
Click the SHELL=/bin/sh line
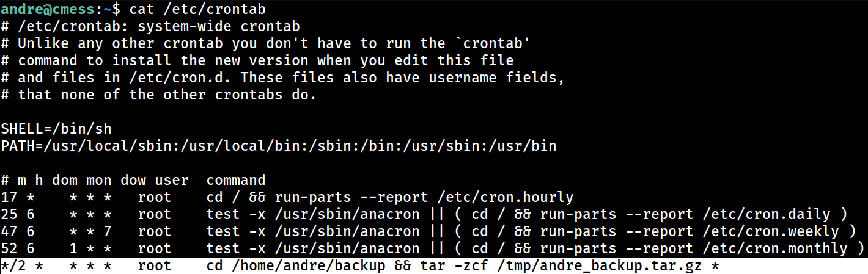(56, 129)
